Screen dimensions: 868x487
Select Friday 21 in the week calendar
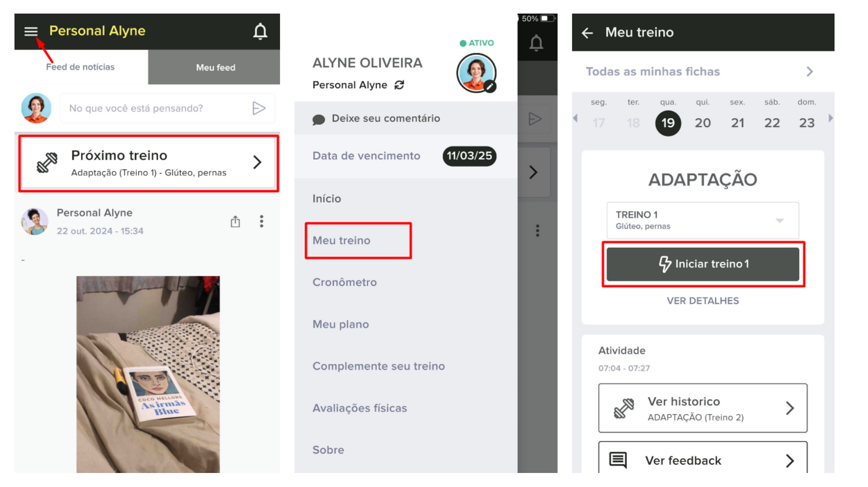coord(737,123)
